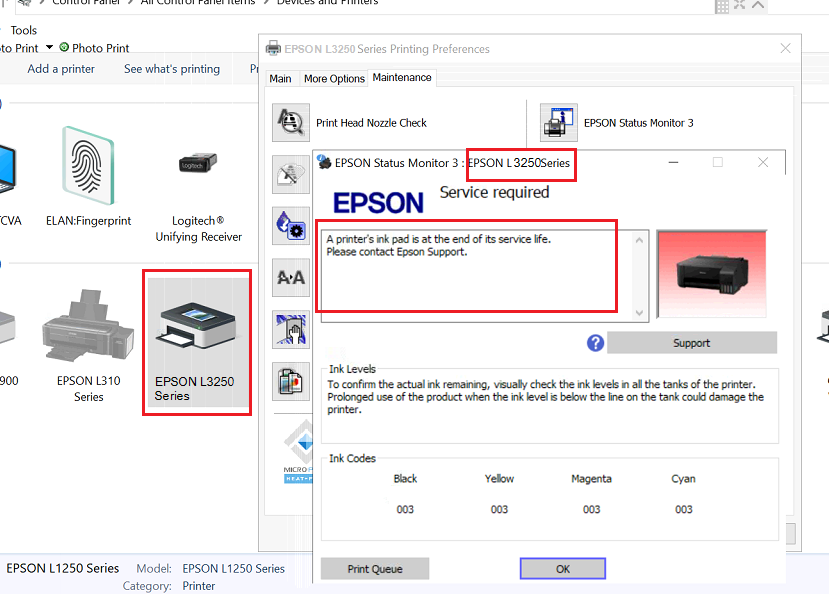Select the EPSON L310 Series printer
This screenshot has width=829, height=594.
coord(88,343)
